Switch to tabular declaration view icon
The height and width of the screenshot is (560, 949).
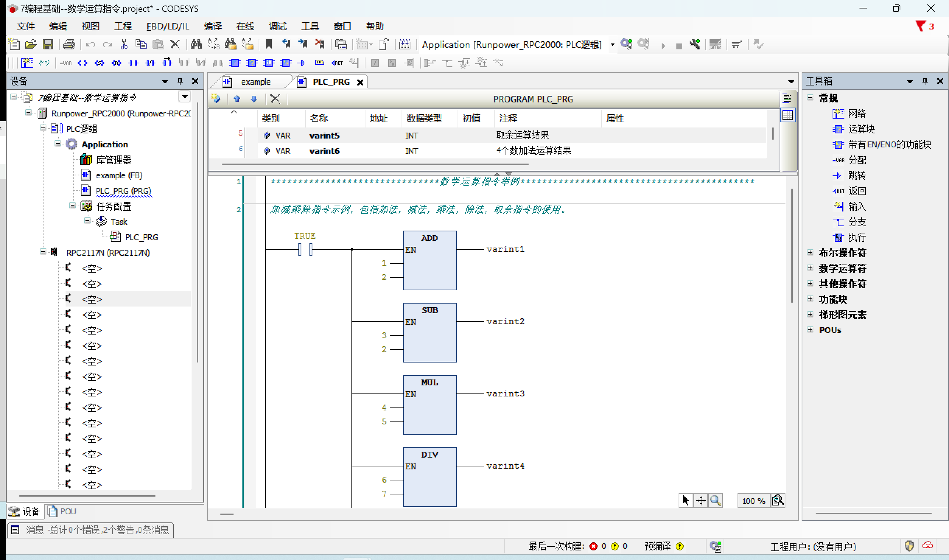click(x=788, y=115)
